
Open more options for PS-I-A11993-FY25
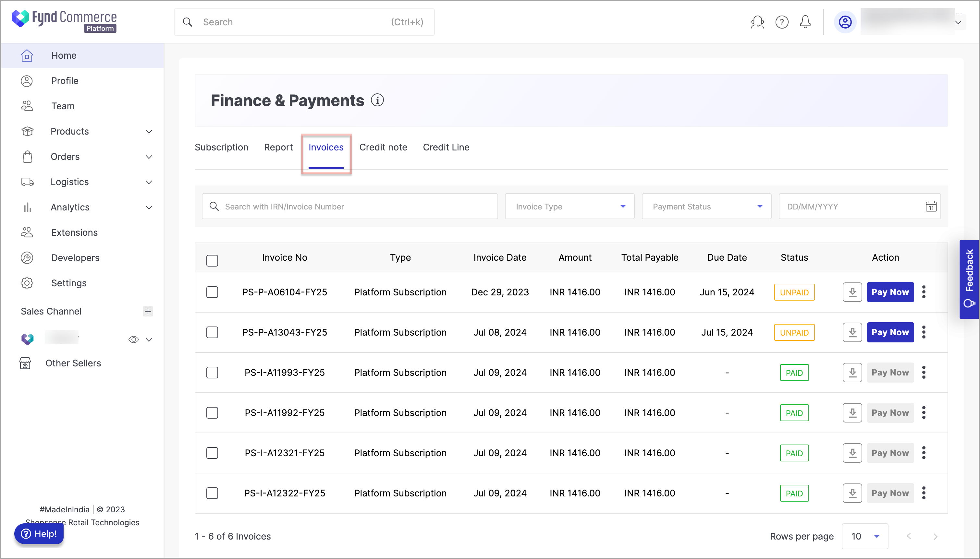pyautogui.click(x=924, y=373)
